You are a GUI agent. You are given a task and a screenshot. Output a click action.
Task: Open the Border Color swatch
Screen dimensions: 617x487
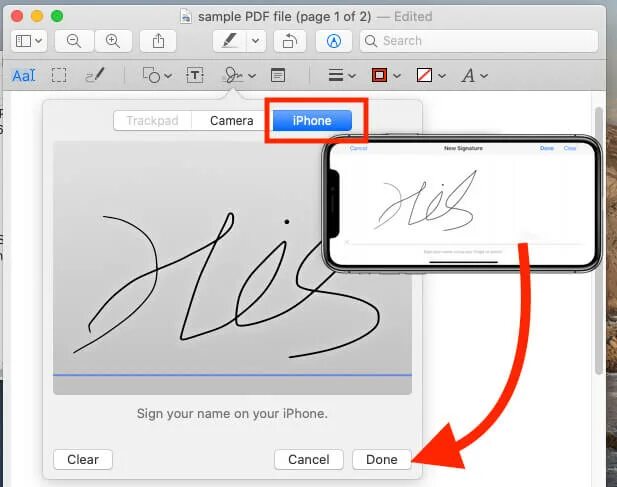(x=379, y=75)
